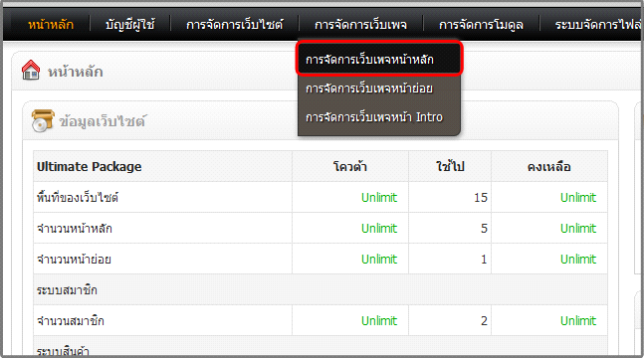Click the ข้อมูลเว็บไซต์ panel title
The height and width of the screenshot is (358, 644).
[x=103, y=121]
